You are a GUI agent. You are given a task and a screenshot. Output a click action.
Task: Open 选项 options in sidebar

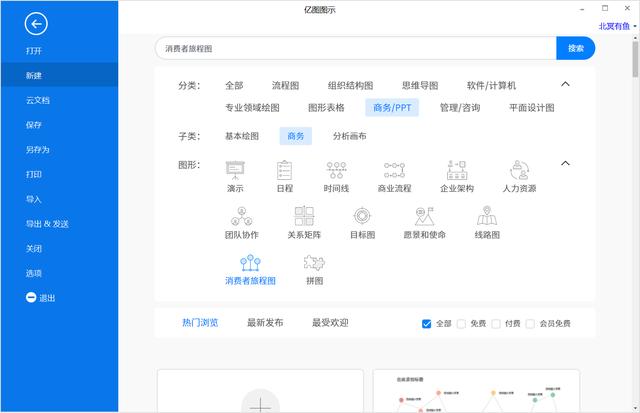pyautogui.click(x=60, y=273)
